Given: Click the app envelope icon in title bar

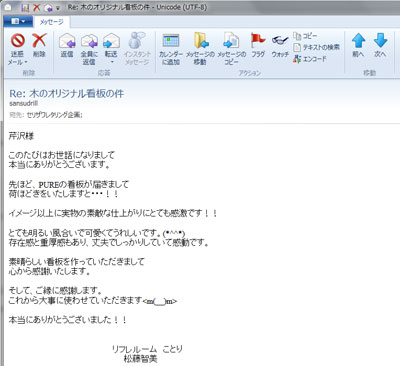Looking at the screenshot, I should [7, 7].
